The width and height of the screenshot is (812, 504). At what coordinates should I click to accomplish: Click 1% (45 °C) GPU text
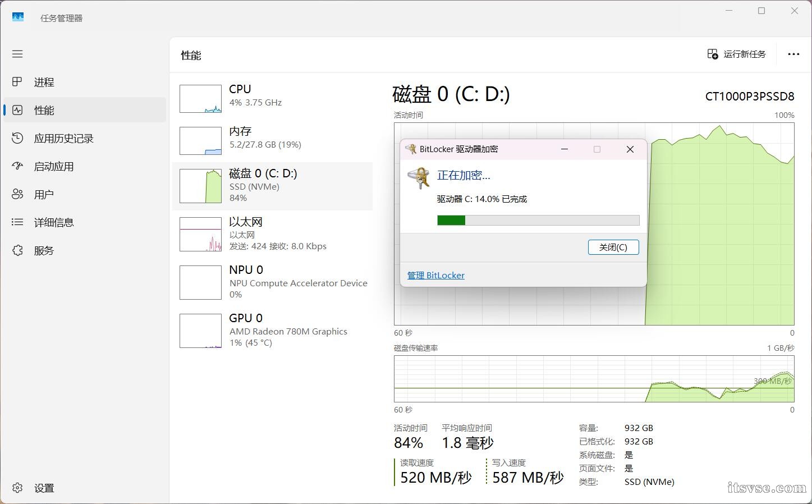pyautogui.click(x=251, y=343)
